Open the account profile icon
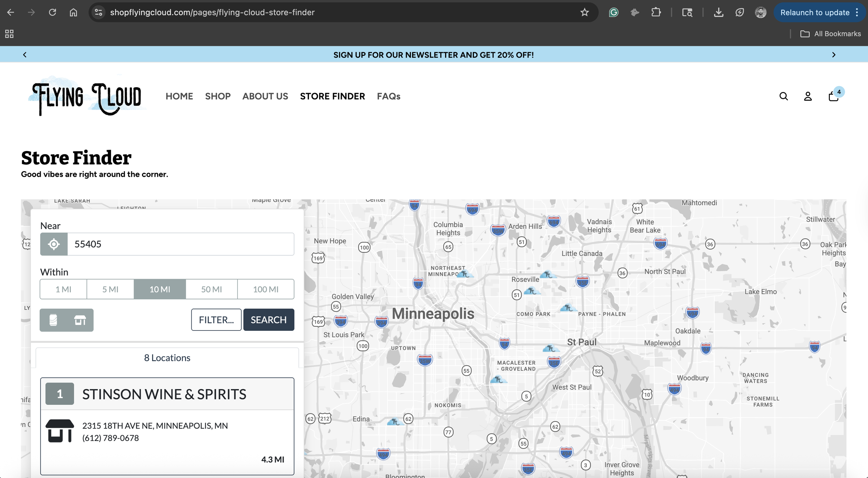Viewport: 868px width, 478px height. point(808,96)
